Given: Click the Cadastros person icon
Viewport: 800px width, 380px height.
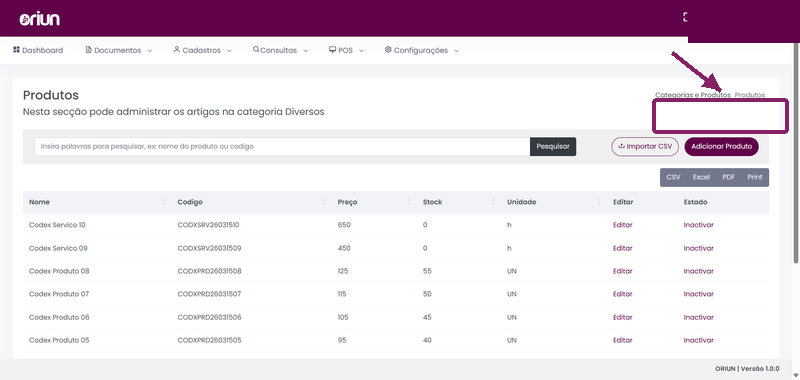Looking at the screenshot, I should click(x=177, y=49).
